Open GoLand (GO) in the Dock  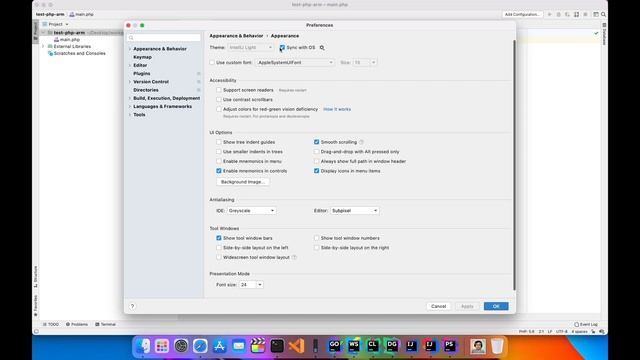click(334, 346)
